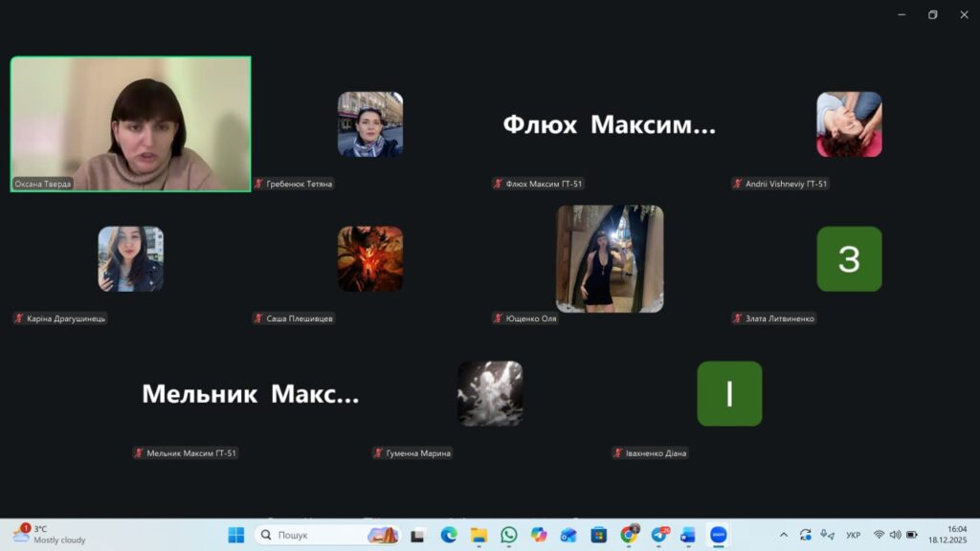Click the Zoom icon in the taskbar
This screenshot has height=551, width=980.
click(x=718, y=535)
